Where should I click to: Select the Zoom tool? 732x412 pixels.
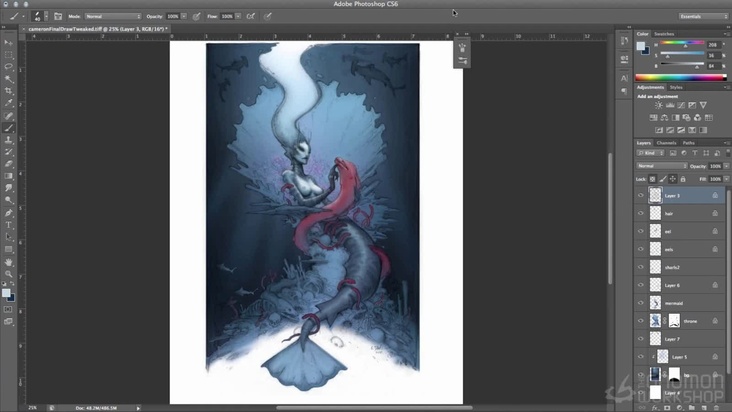pyautogui.click(x=9, y=273)
